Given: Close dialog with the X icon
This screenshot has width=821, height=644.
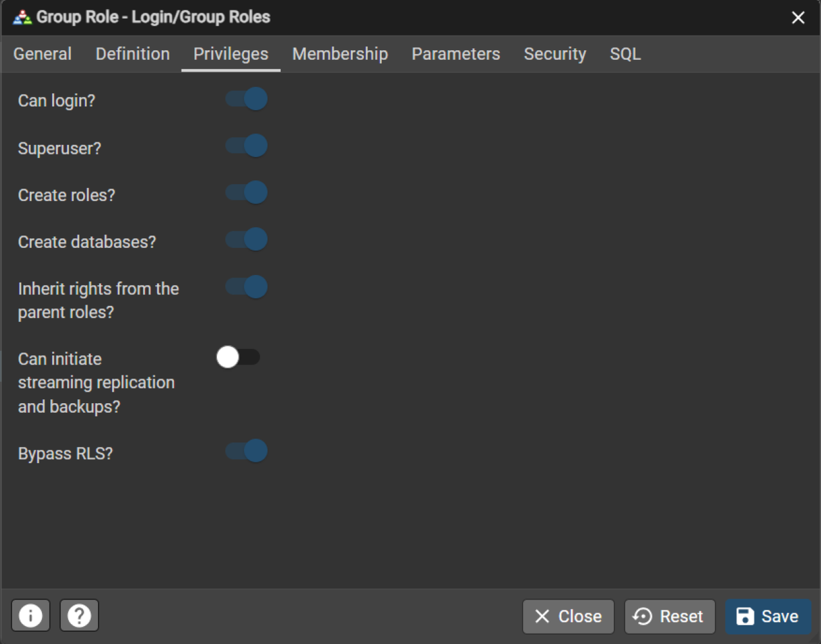Looking at the screenshot, I should pos(798,17).
